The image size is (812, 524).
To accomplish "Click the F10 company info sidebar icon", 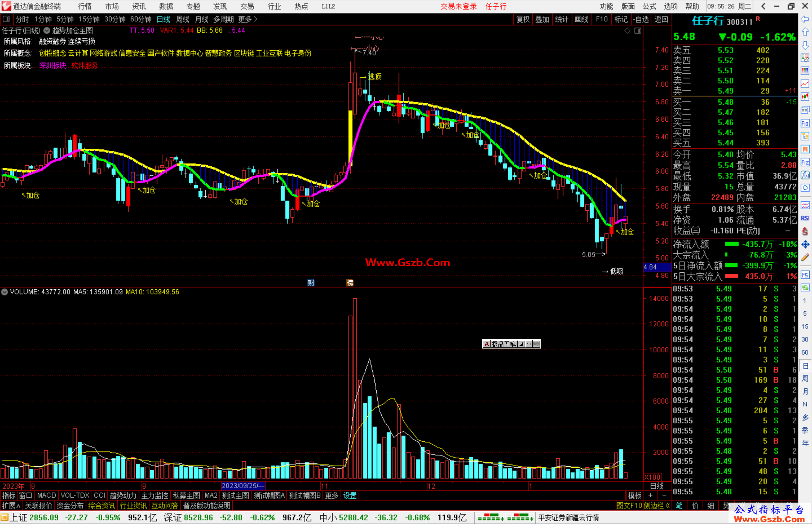I will click(x=805, y=123).
